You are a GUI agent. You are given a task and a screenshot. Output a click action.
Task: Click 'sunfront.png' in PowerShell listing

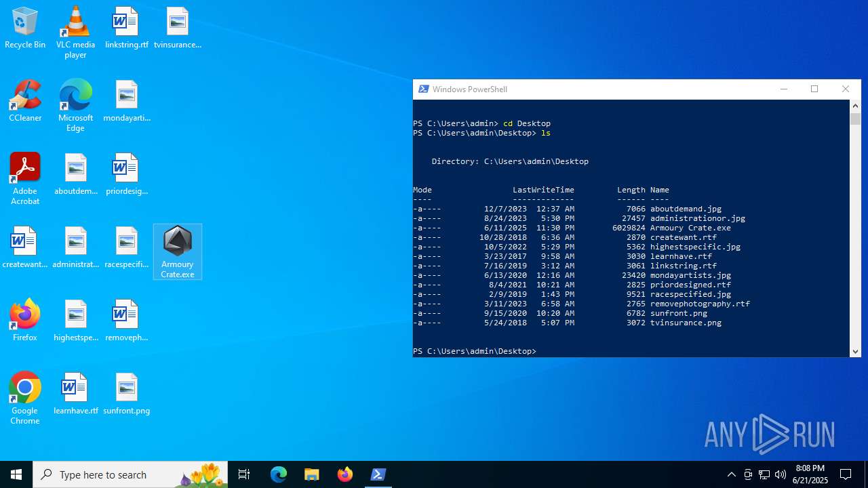click(x=679, y=313)
